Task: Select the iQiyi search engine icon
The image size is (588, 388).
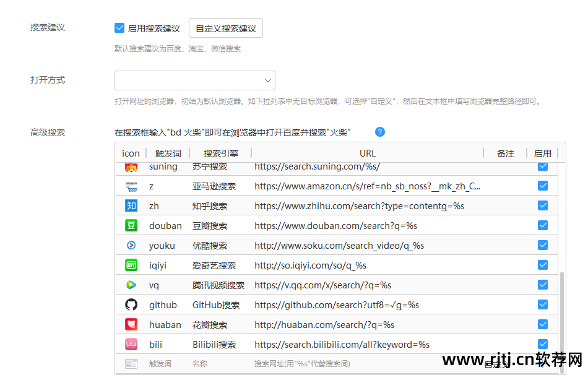Action: (131, 265)
